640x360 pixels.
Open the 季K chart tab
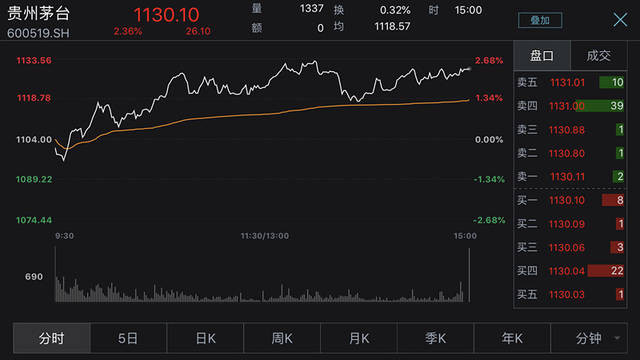436,338
